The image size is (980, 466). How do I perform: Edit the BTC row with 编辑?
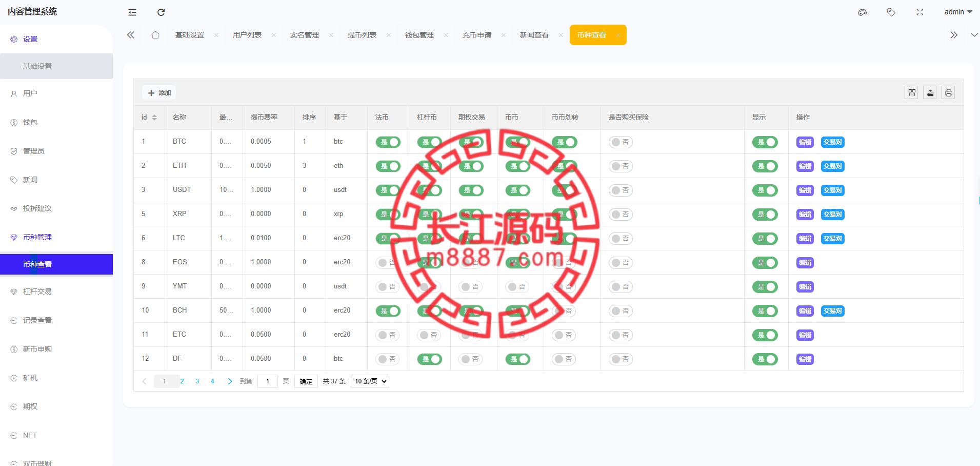805,142
